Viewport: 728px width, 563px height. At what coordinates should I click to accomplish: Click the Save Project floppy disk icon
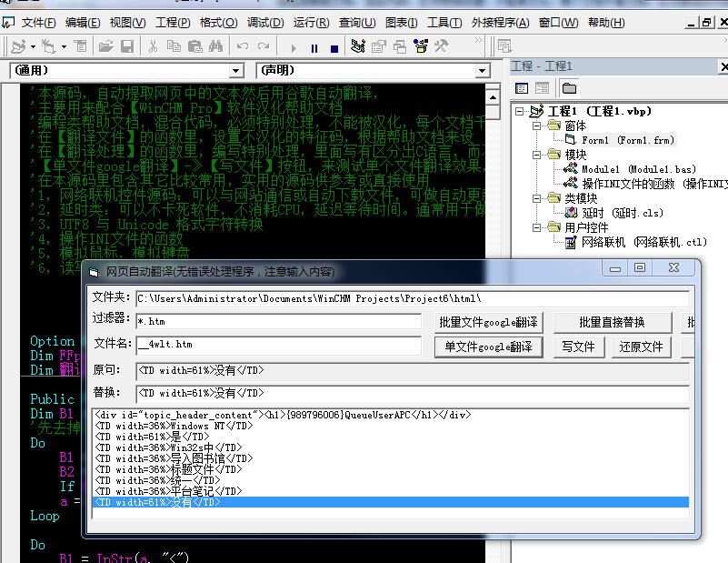pyautogui.click(x=127, y=46)
